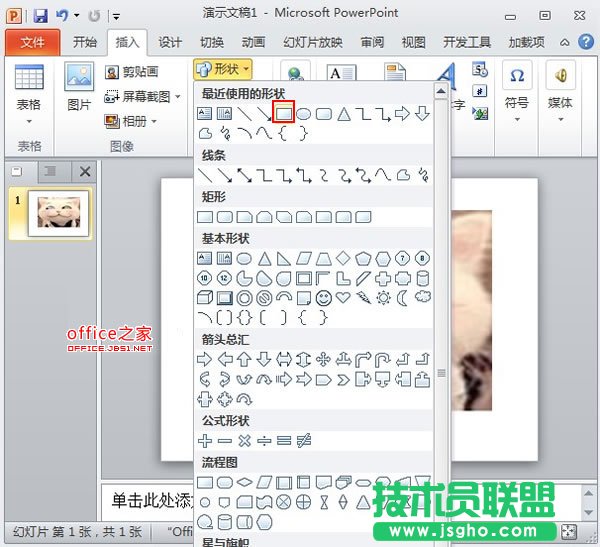Select the down arrow in recently used shapes
600x547 pixels.
[x=422, y=114]
